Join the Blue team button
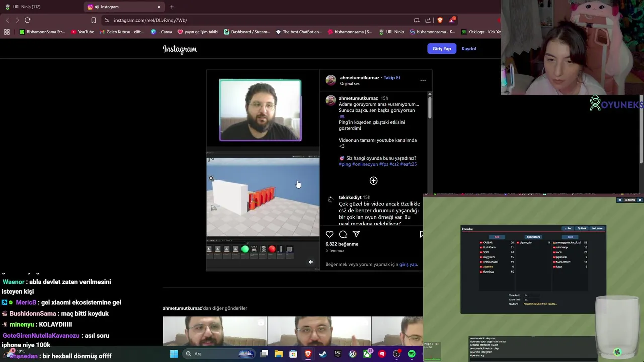The image size is (644, 362). click(x=570, y=237)
